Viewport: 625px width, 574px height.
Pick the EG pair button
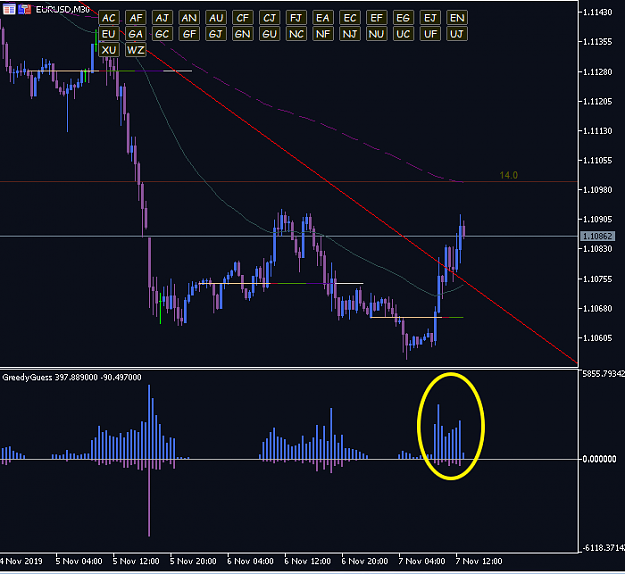pyautogui.click(x=403, y=18)
